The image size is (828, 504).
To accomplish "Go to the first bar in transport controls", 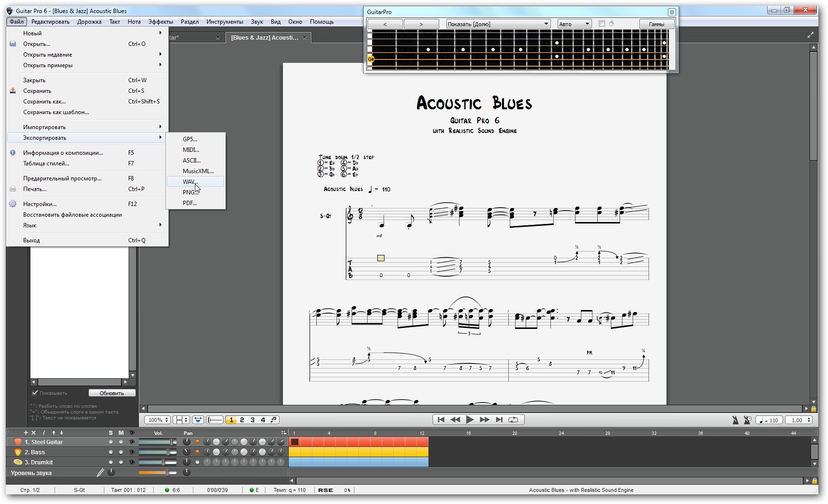I will click(441, 420).
